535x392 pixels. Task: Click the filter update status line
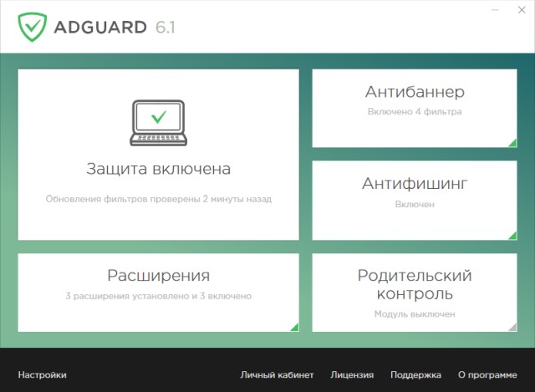[x=158, y=200]
